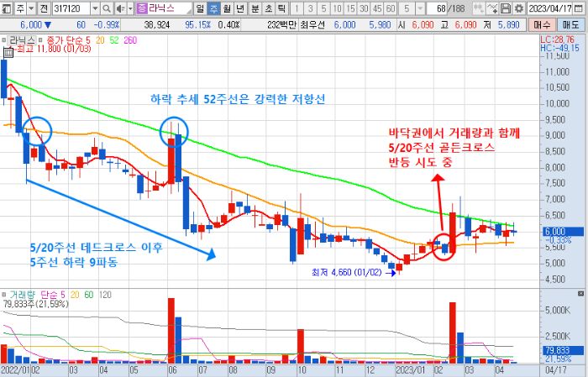Click the 최우선 best quote label

[312, 25]
